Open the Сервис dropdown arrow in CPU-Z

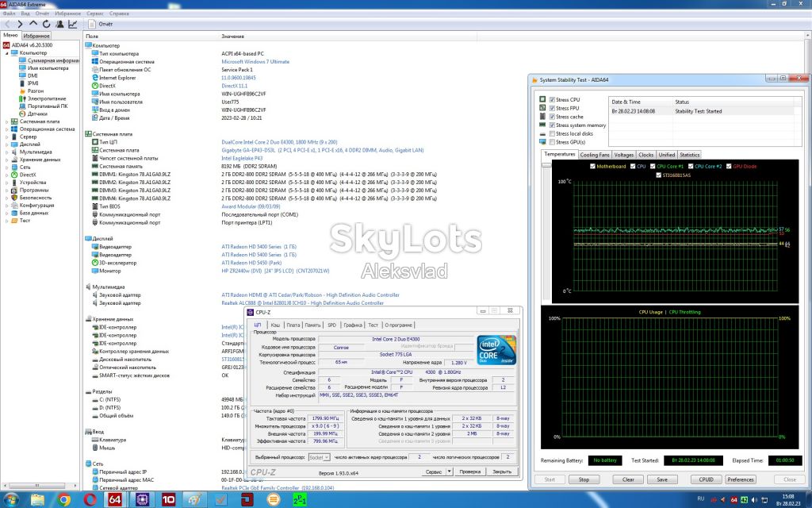click(449, 471)
